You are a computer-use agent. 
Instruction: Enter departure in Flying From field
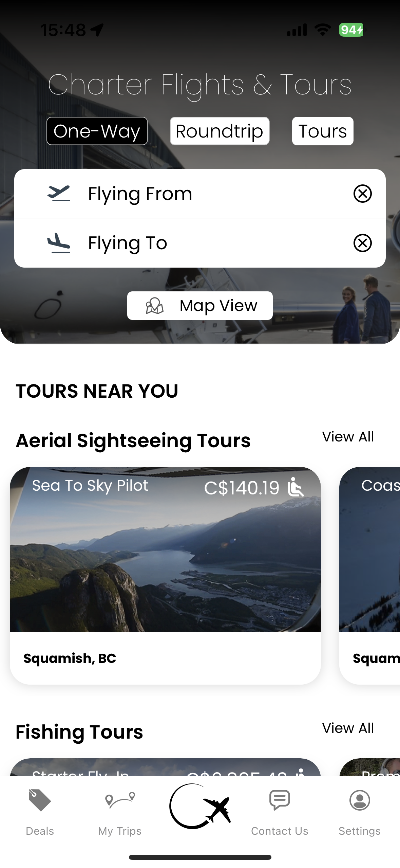click(x=204, y=194)
